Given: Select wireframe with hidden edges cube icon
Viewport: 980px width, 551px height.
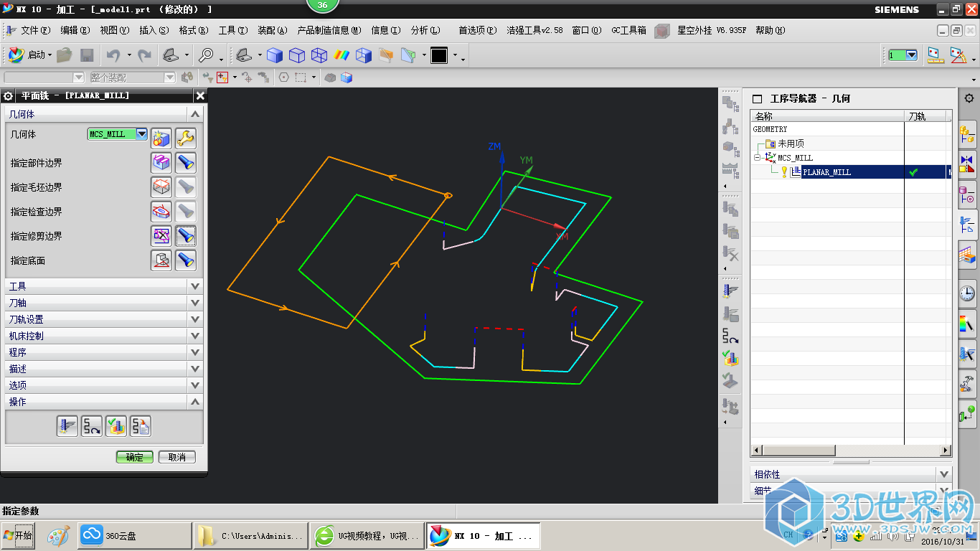Looking at the screenshot, I should coord(296,55).
